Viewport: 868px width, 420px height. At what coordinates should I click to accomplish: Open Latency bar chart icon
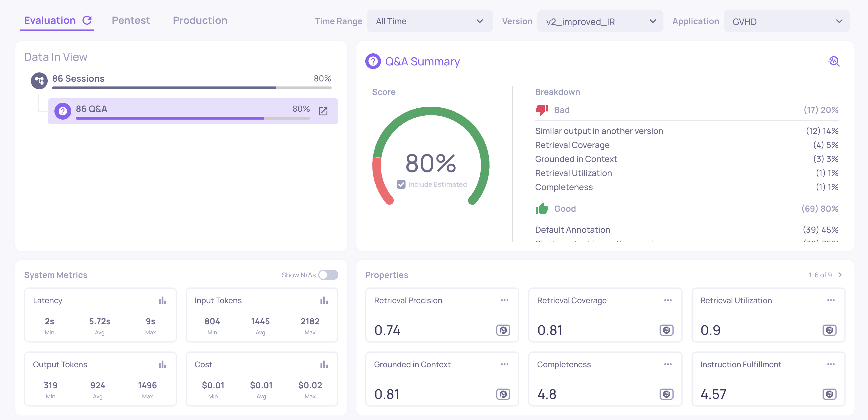(x=162, y=300)
